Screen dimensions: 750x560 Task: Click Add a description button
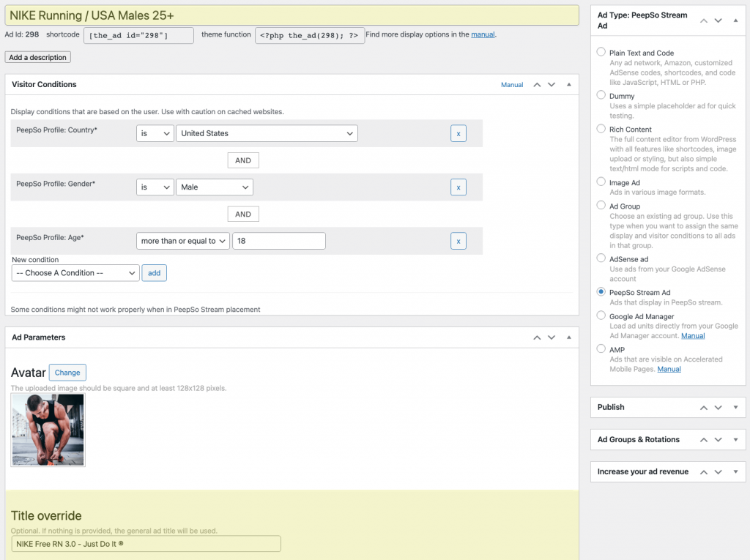click(x=38, y=57)
